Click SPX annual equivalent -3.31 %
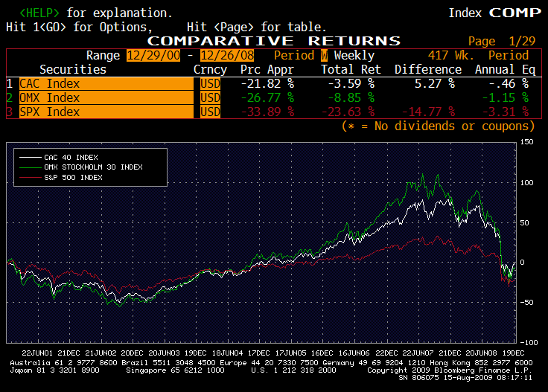Image resolution: width=548 pixels, height=392 pixels. pyautogui.click(x=505, y=112)
